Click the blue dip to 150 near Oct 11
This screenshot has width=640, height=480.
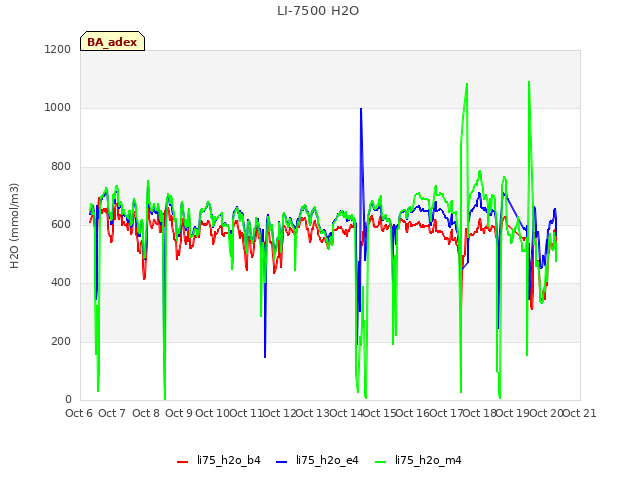pyautogui.click(x=265, y=357)
